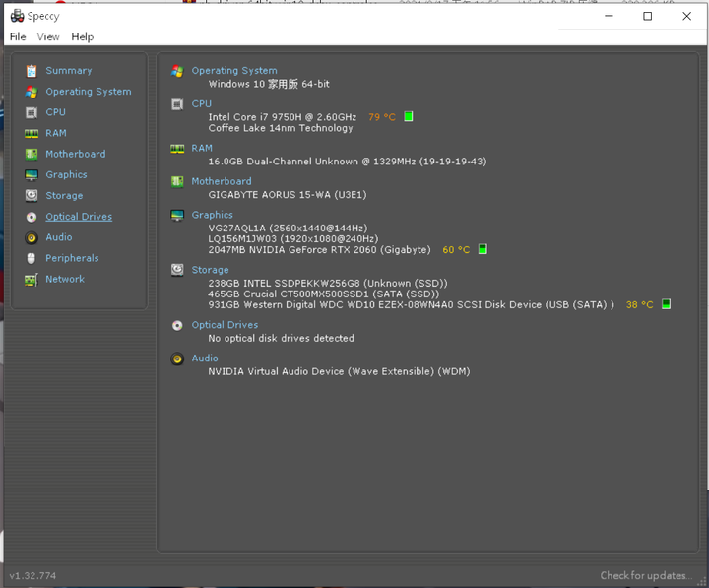Select Storage in the sidebar
Image resolution: width=709 pixels, height=588 pixels.
64,195
